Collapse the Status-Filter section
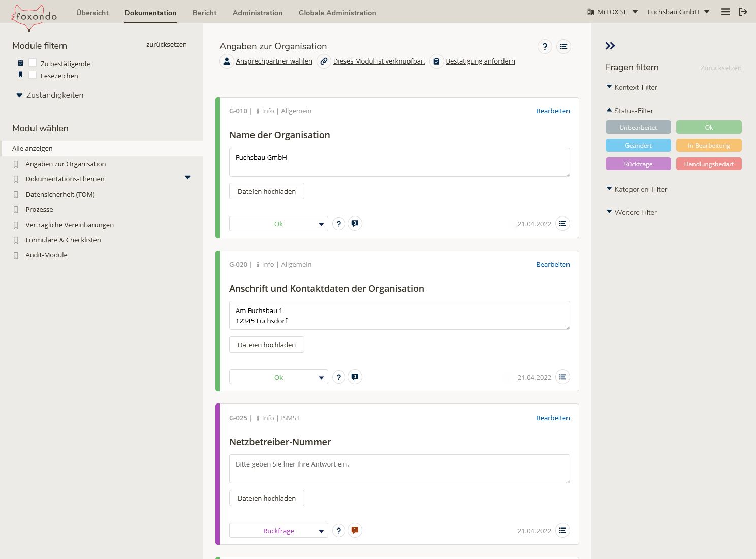The image size is (756, 559). 629,111
